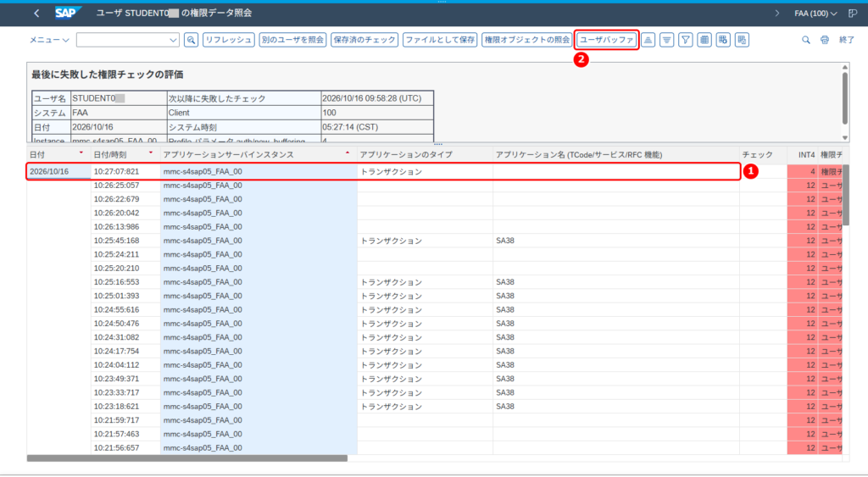Click the table's vertical scrollbar
The image size is (868, 477).
845,195
